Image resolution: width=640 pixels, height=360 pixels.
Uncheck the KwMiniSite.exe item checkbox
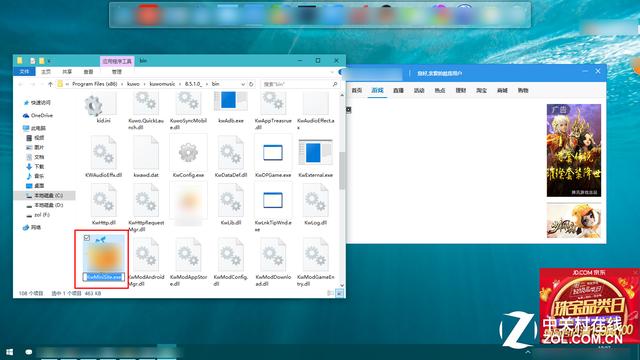pos(87,238)
